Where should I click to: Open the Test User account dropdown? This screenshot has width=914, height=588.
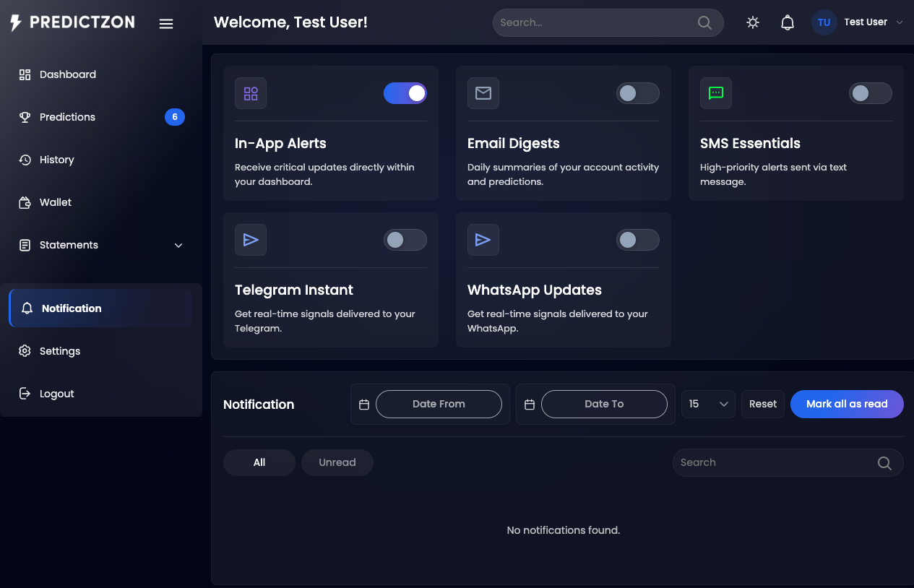pyautogui.click(x=858, y=22)
